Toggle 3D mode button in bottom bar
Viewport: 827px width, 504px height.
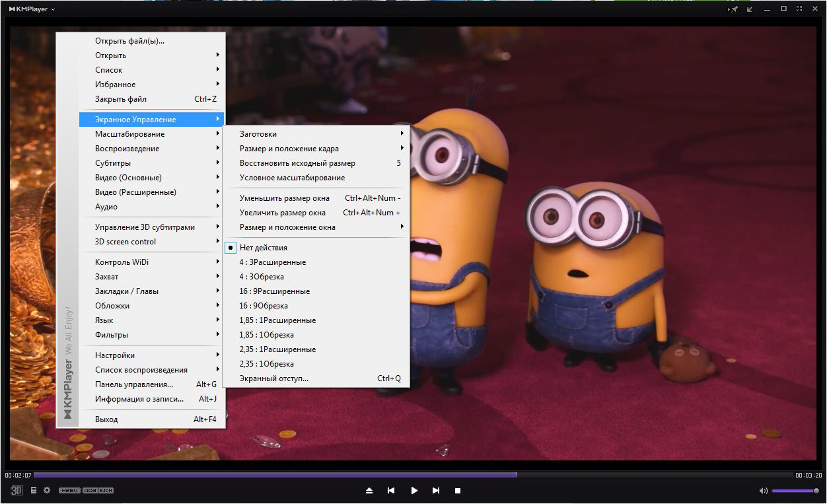17,490
